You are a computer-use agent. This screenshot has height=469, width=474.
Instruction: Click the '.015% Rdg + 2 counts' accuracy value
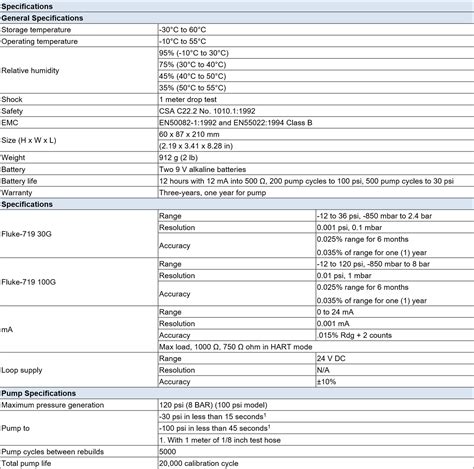pos(354,335)
